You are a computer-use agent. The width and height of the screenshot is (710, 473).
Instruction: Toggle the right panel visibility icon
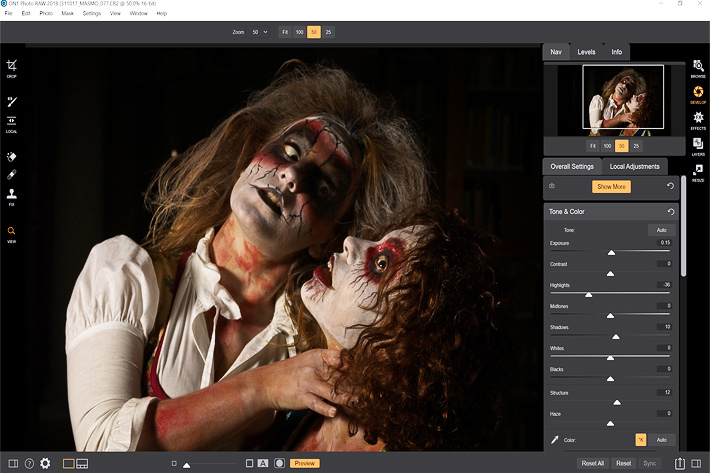[x=696, y=463]
